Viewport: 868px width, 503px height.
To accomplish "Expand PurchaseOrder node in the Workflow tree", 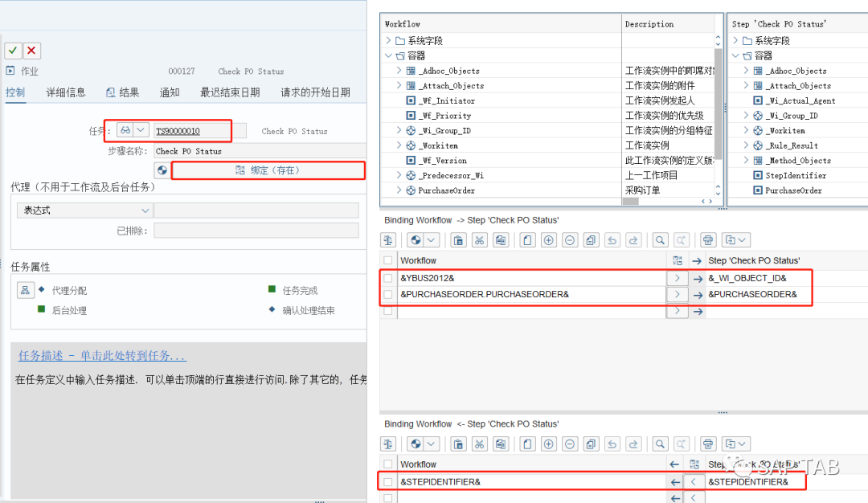I will click(x=399, y=190).
